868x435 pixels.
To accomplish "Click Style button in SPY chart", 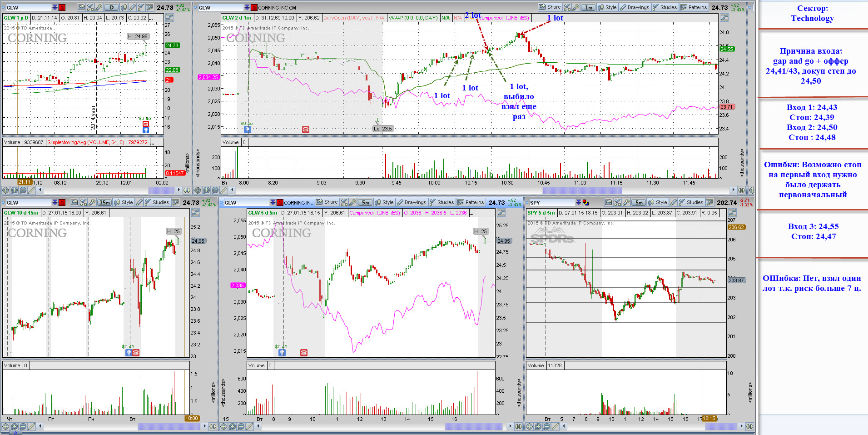I will pyautogui.click(x=658, y=202).
